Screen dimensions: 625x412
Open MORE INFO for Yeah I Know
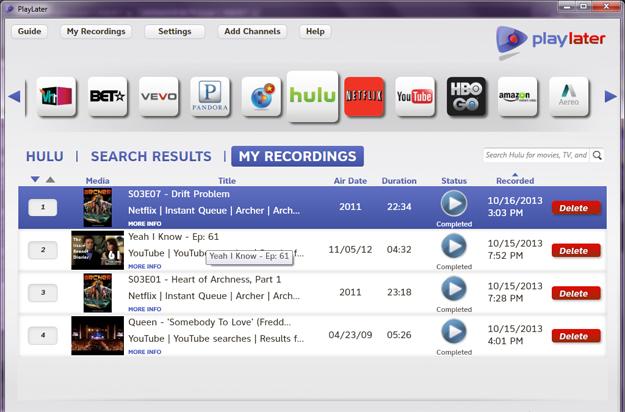point(145,266)
